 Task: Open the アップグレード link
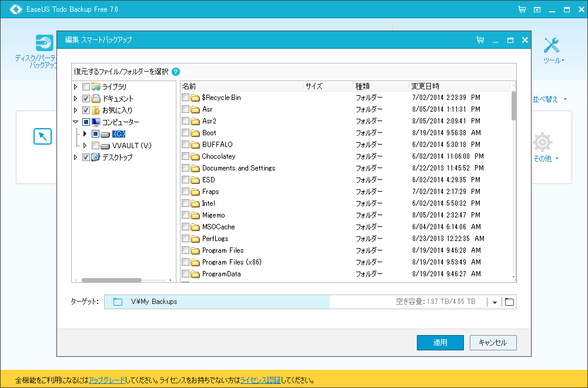107,380
